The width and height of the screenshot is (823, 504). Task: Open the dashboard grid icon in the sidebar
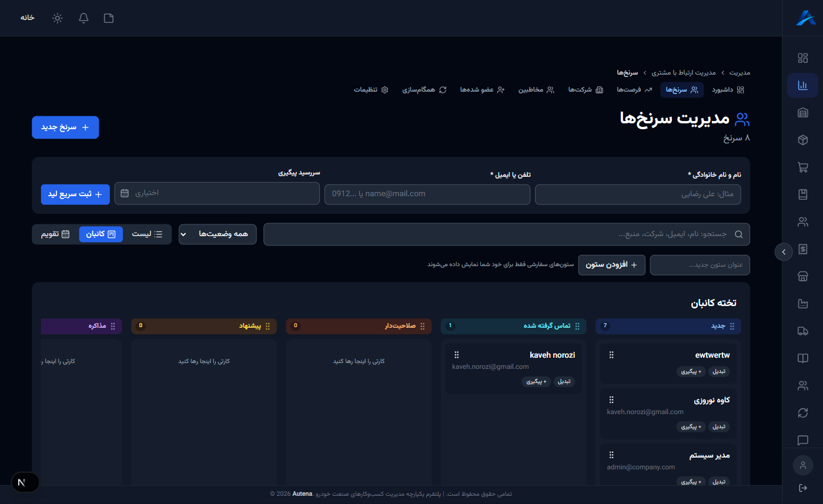802,58
